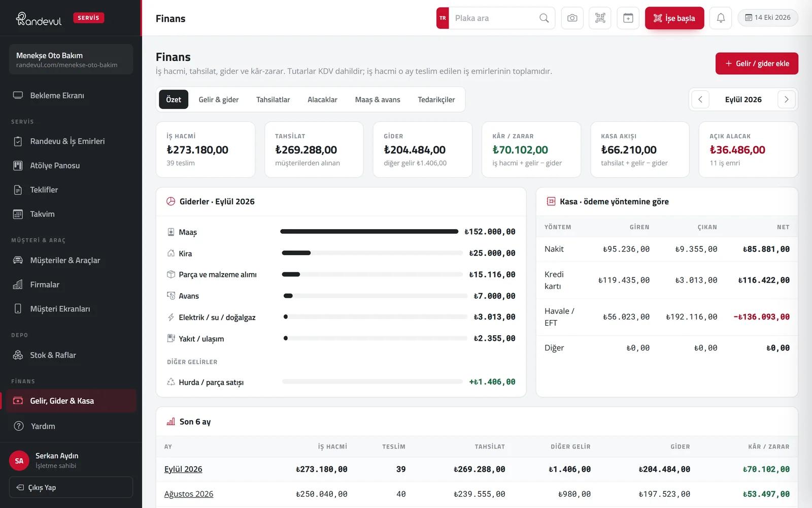Click Menekşe Oto Bakım business card

pyautogui.click(x=71, y=59)
